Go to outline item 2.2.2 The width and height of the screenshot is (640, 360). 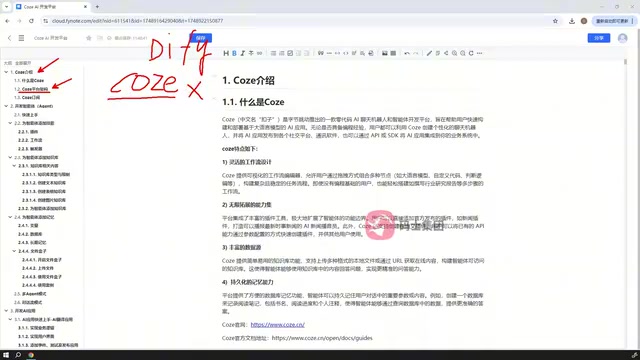point(30,140)
